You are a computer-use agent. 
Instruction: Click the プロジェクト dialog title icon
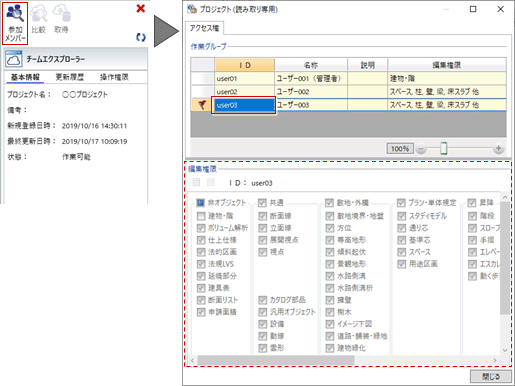(192, 9)
